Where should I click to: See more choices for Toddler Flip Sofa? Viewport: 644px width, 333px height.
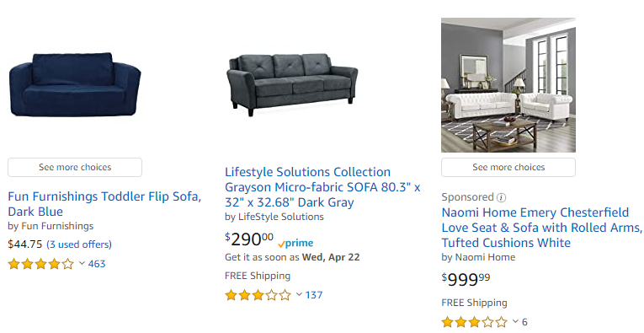click(x=75, y=167)
